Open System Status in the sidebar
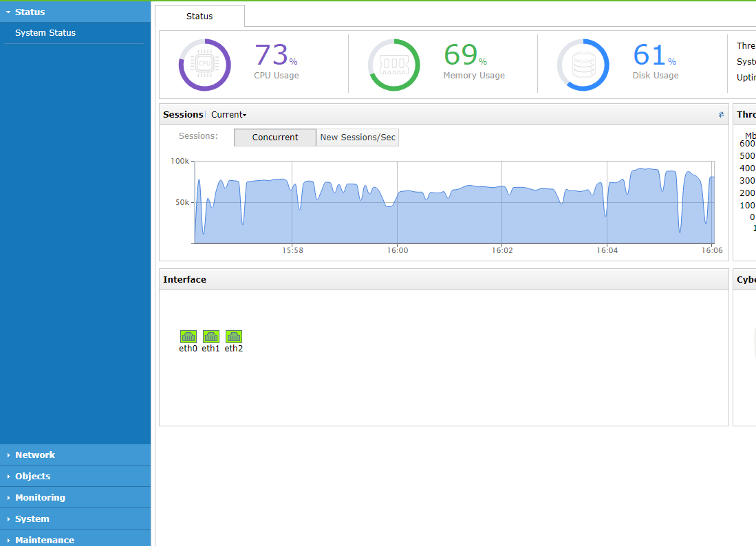Viewport: 756px width, 546px height. point(45,32)
